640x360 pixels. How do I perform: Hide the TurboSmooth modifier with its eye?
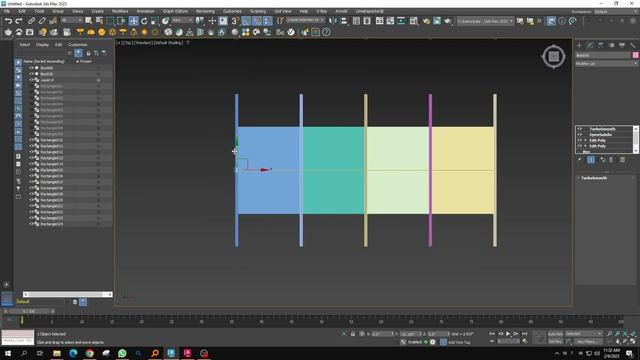pyautogui.click(x=579, y=129)
